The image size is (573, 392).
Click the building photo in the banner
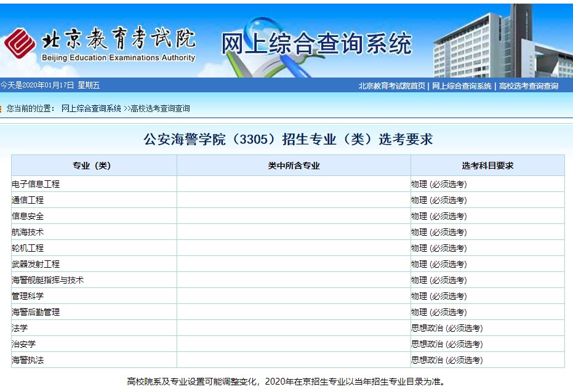502,41
